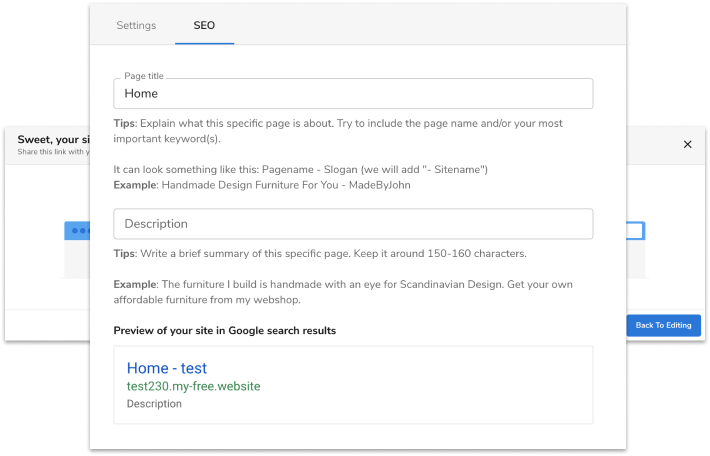Click the Page title input field
This screenshot has height=456, width=710.
pyautogui.click(x=353, y=94)
